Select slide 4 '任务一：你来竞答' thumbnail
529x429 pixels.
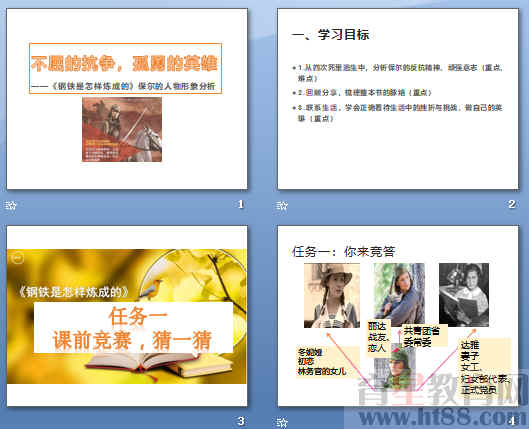398,316
